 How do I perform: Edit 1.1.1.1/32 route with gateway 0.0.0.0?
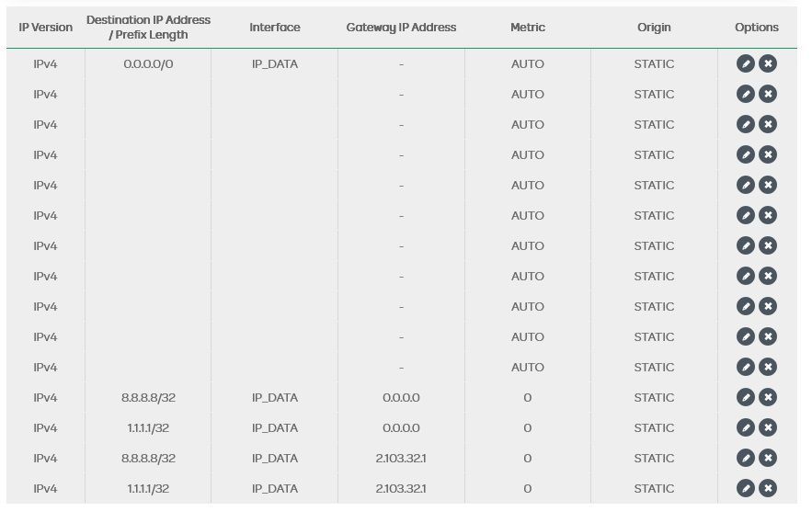(746, 427)
